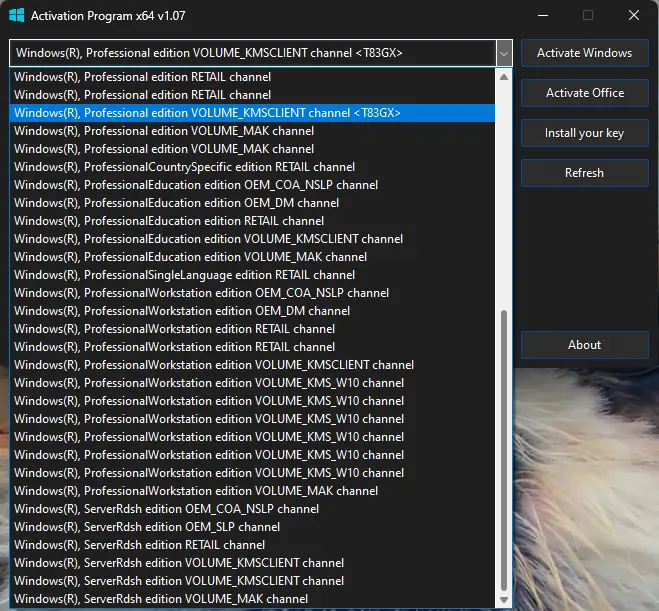The height and width of the screenshot is (611, 659).
Task: Click the Activate Windows button
Action: tap(585, 53)
